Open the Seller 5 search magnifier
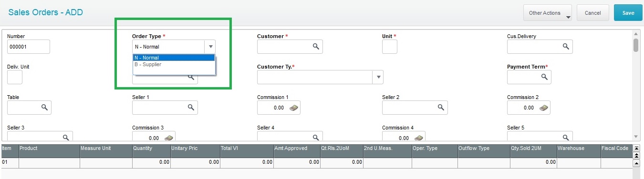Viewport: 644px width, 179px height. pos(565,137)
